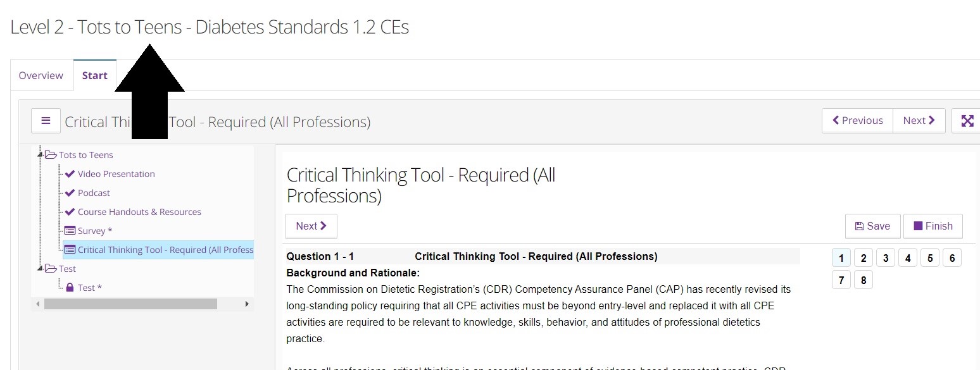This screenshot has height=370, width=980.
Task: Click the Podcast completed checkmark icon
Action: 70,193
